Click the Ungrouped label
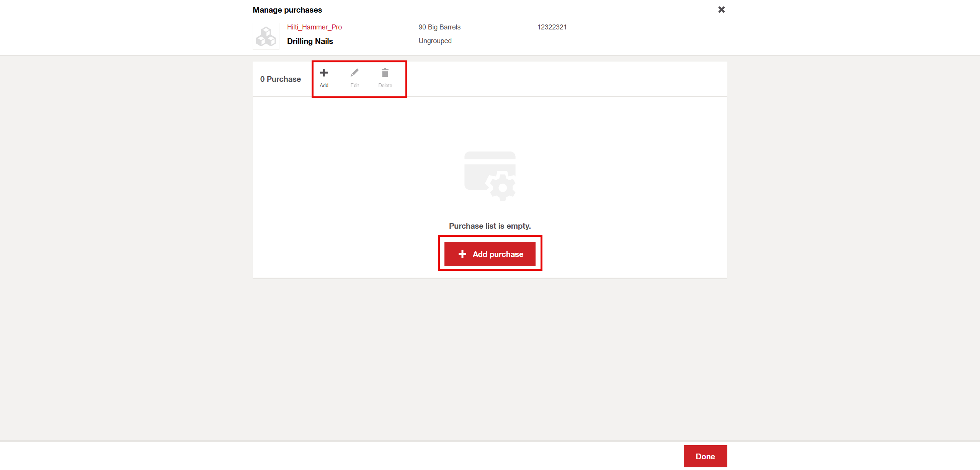The width and height of the screenshot is (980, 470). tap(435, 41)
